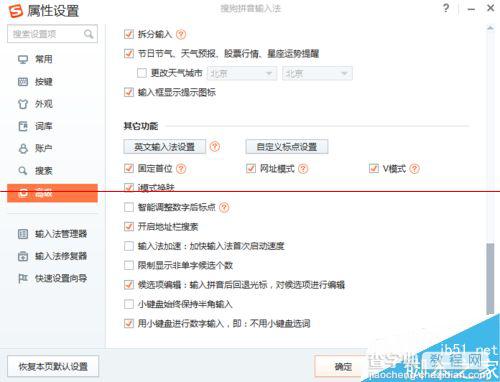Image resolution: width=500 pixels, height=382 pixels.
Task: Click the 快速设置向导 flag icon
Action: 23,278
